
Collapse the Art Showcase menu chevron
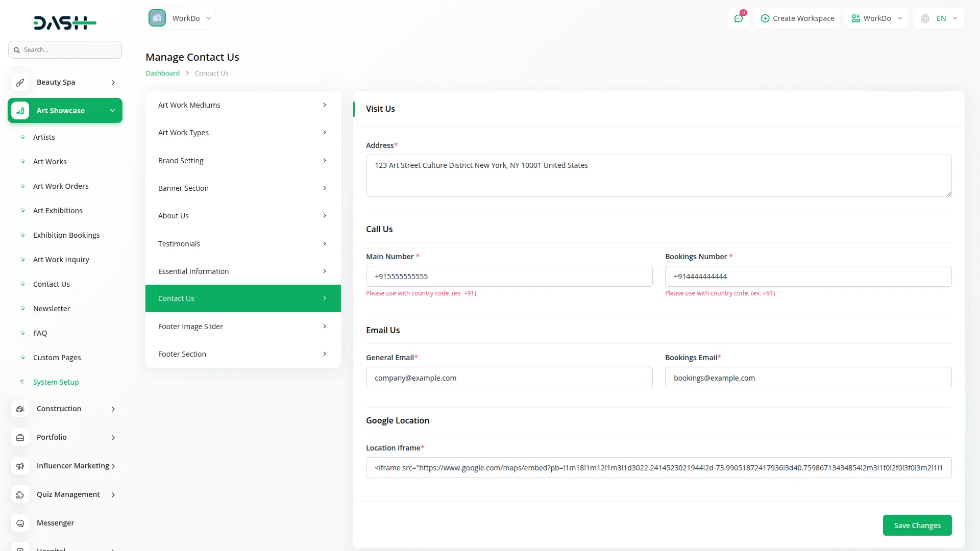(112, 111)
